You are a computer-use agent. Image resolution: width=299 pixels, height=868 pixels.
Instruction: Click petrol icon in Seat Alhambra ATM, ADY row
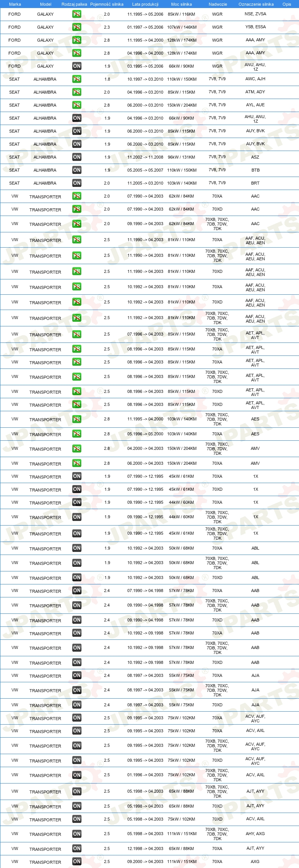[76, 92]
